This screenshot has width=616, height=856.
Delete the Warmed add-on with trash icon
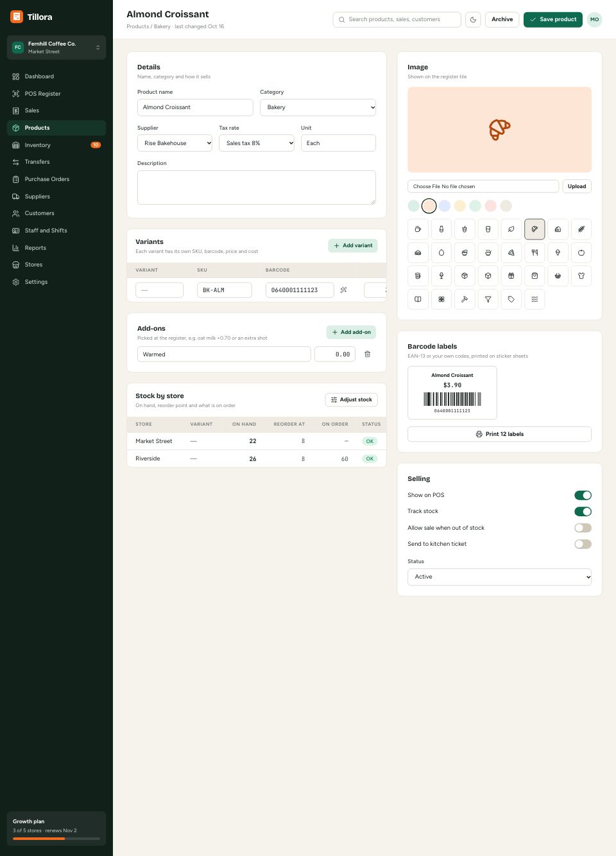(368, 354)
